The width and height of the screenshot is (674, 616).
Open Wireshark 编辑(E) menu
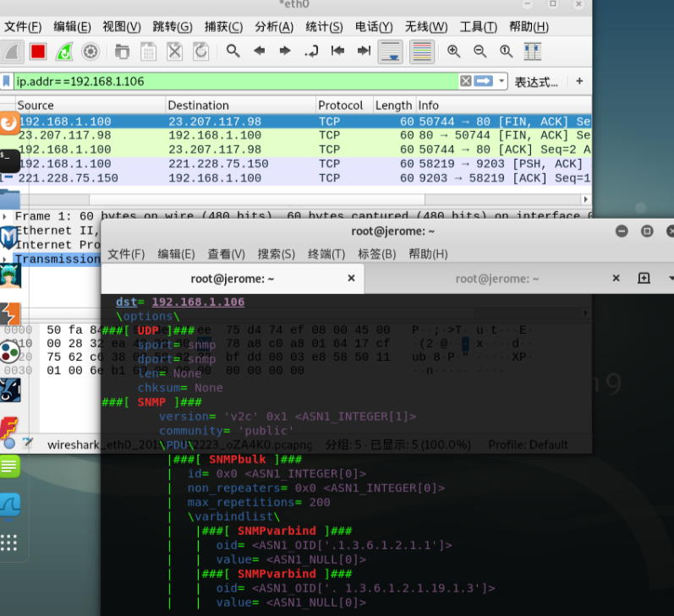pos(72,27)
